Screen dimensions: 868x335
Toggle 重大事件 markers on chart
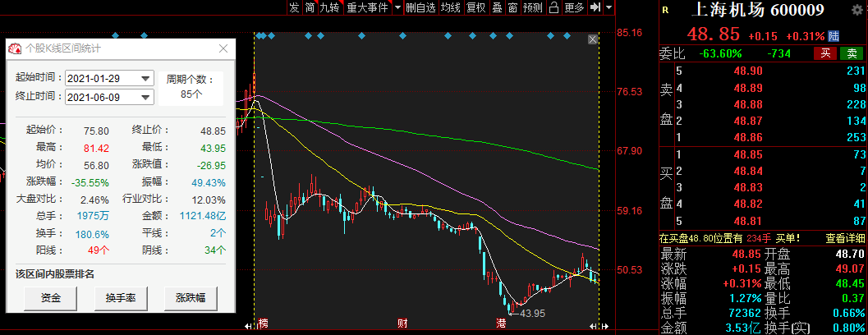click(x=368, y=7)
